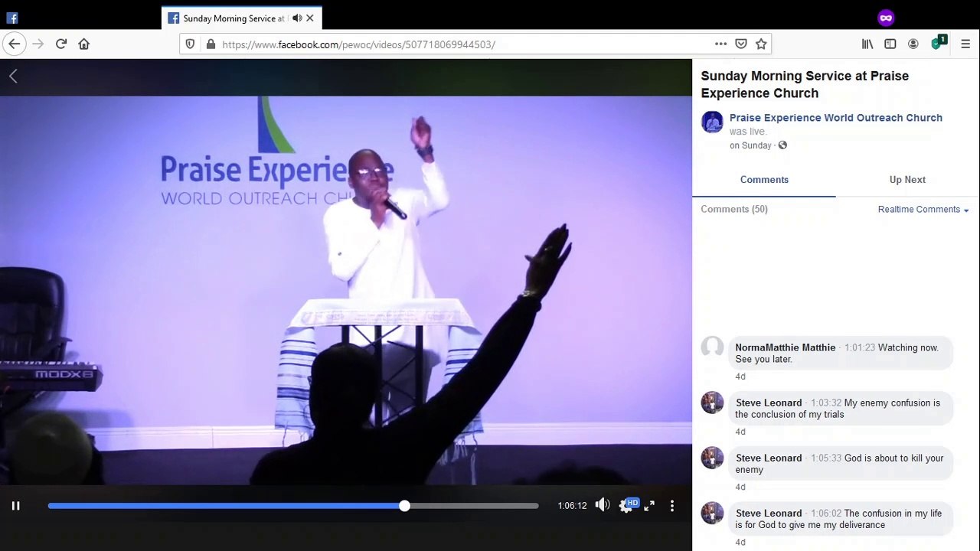The width and height of the screenshot is (980, 551).
Task: Open Firefox account icon
Action: (913, 44)
